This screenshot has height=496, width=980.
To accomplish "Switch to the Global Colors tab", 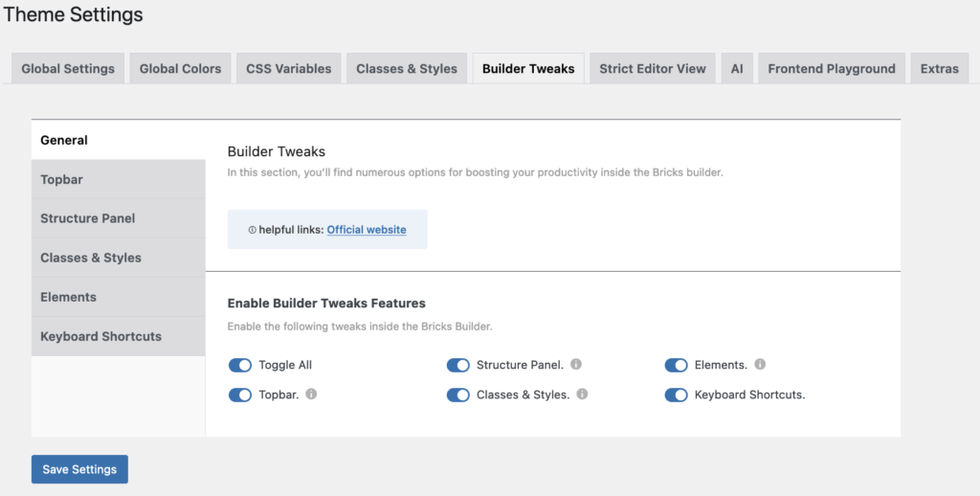I will 180,69.
